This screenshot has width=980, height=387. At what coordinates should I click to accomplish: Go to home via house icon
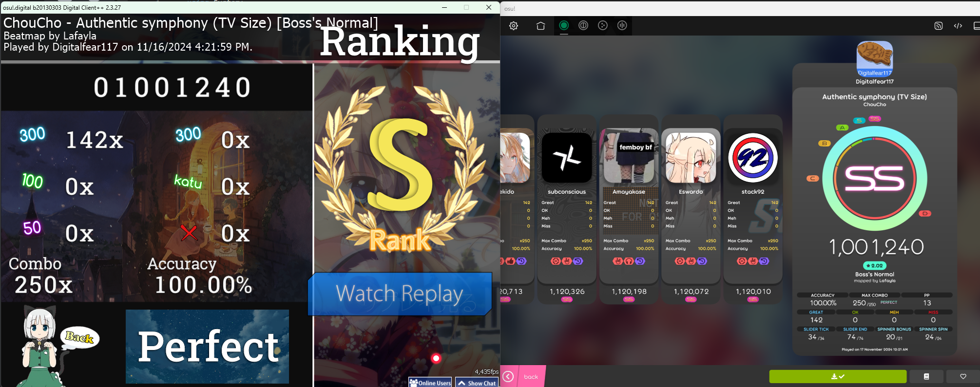[540, 26]
